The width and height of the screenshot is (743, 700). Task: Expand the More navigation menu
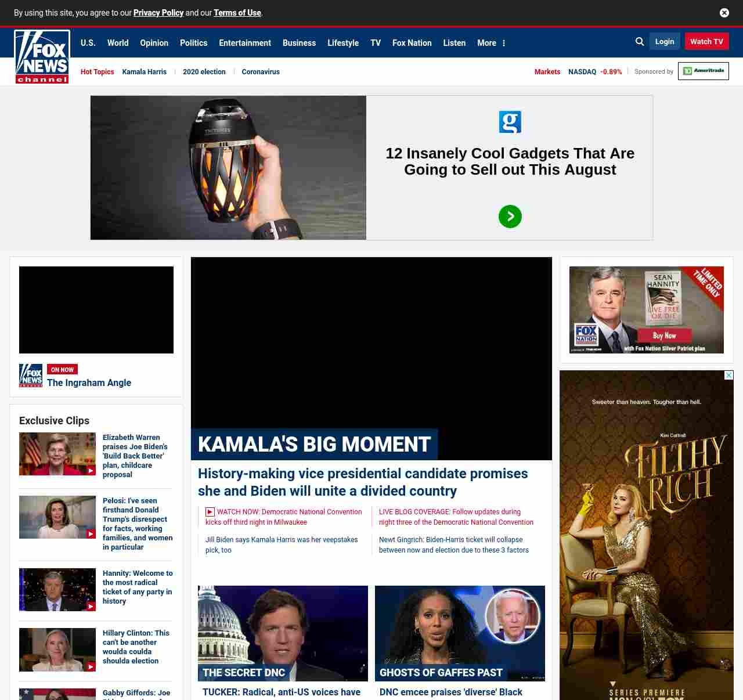[491, 43]
